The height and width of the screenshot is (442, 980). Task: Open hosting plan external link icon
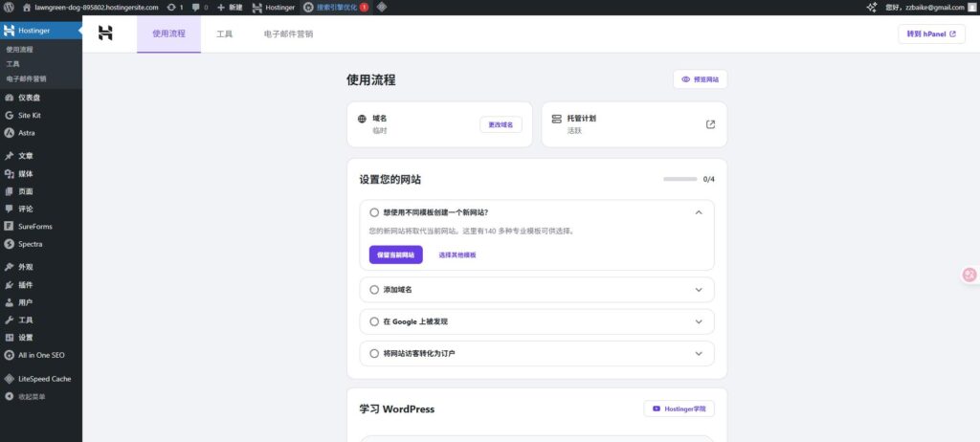click(x=710, y=124)
